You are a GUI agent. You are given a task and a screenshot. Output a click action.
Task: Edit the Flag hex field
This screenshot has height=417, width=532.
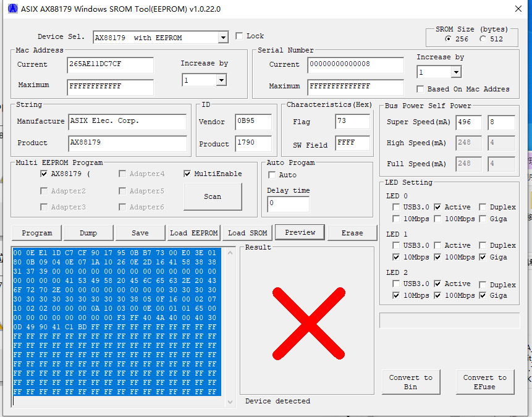352,122
